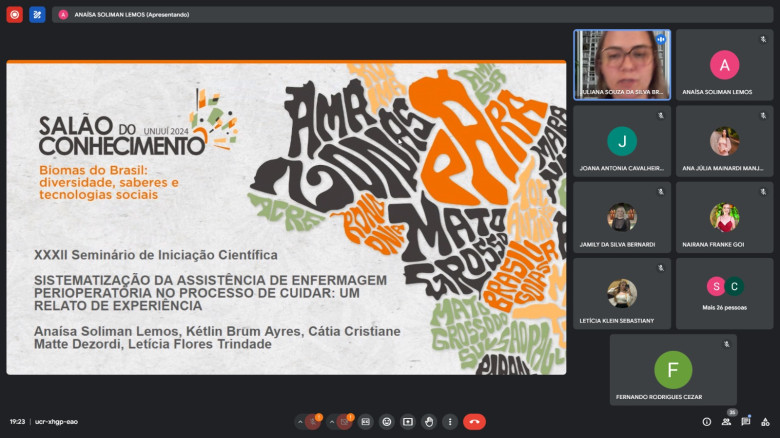Open the activities panel
The width and height of the screenshot is (780, 438).
pos(765,422)
